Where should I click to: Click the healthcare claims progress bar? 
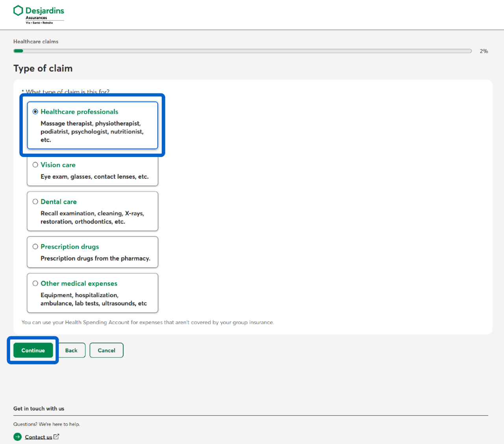pos(242,51)
